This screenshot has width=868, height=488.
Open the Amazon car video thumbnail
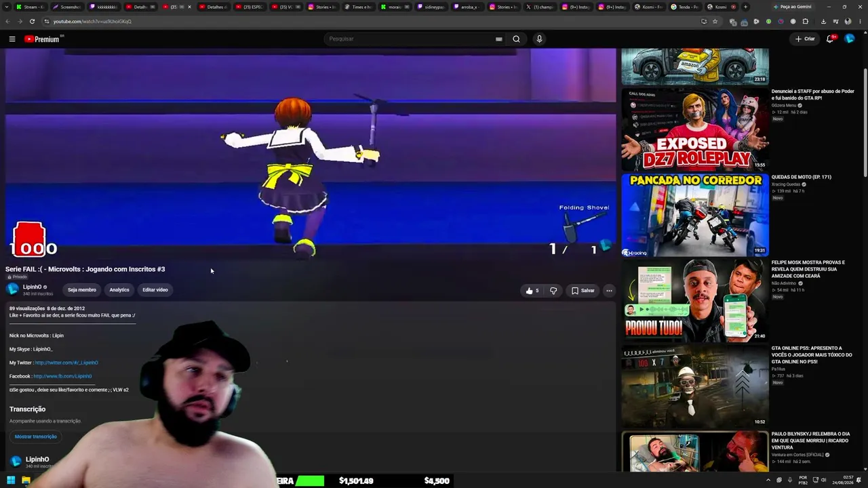click(x=695, y=66)
